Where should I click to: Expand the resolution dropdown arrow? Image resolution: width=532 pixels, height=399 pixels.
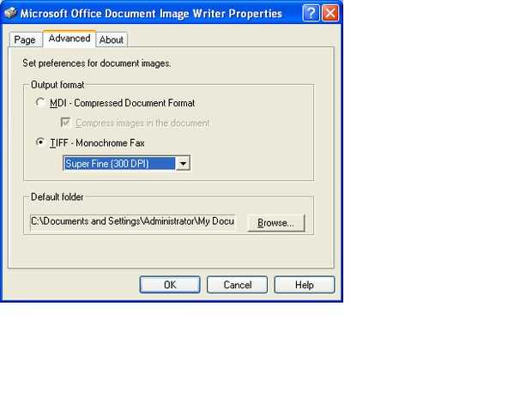click(183, 164)
